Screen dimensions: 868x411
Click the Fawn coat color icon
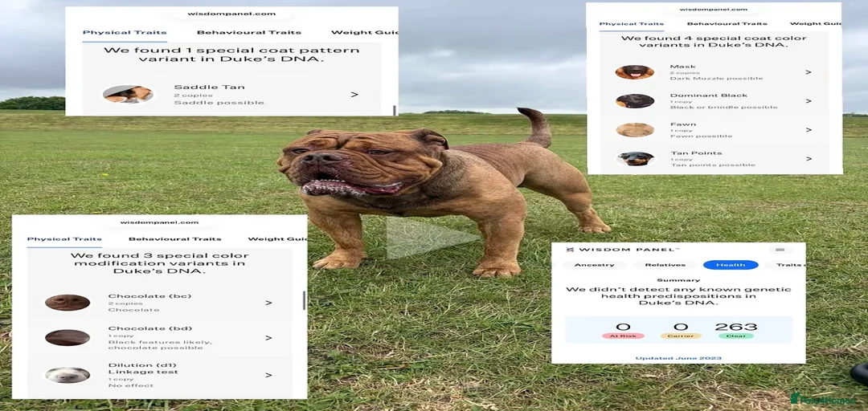click(x=634, y=129)
